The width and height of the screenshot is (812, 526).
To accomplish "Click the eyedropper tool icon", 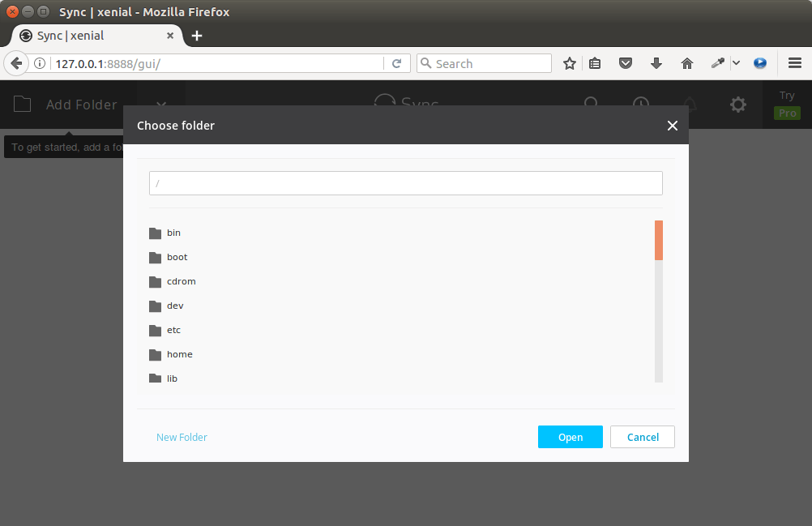I will click(x=717, y=63).
